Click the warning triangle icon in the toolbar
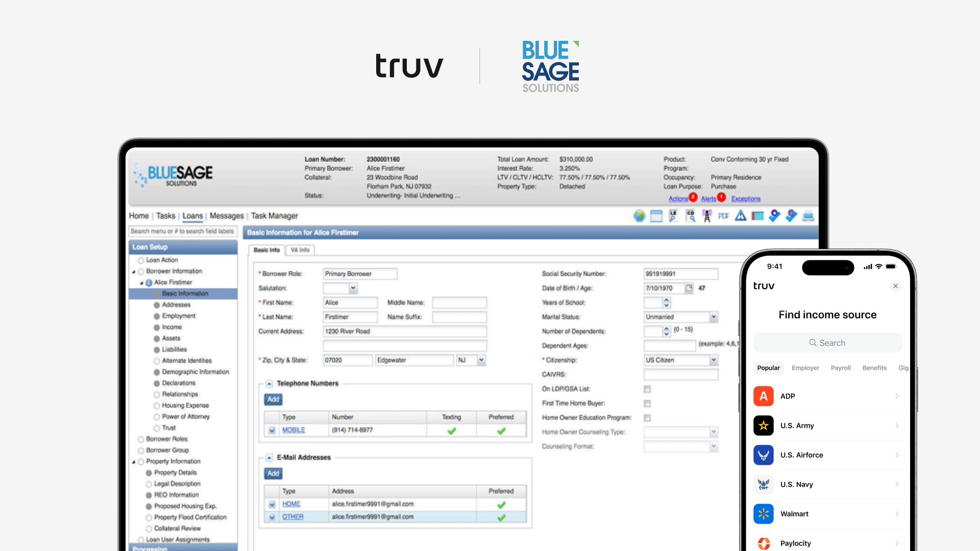 [x=740, y=216]
